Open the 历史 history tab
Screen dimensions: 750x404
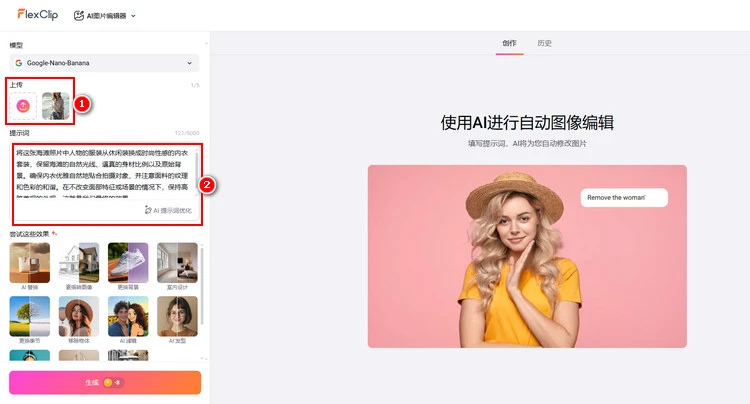pyautogui.click(x=544, y=43)
